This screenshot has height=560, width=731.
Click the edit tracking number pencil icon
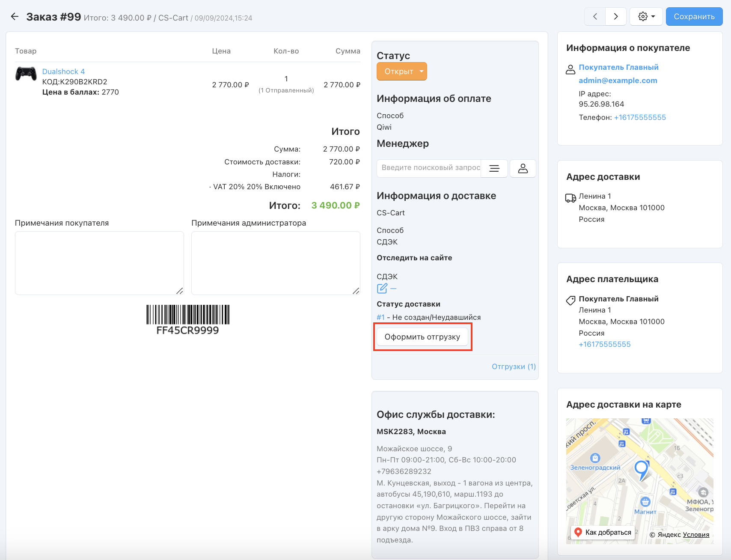382,289
